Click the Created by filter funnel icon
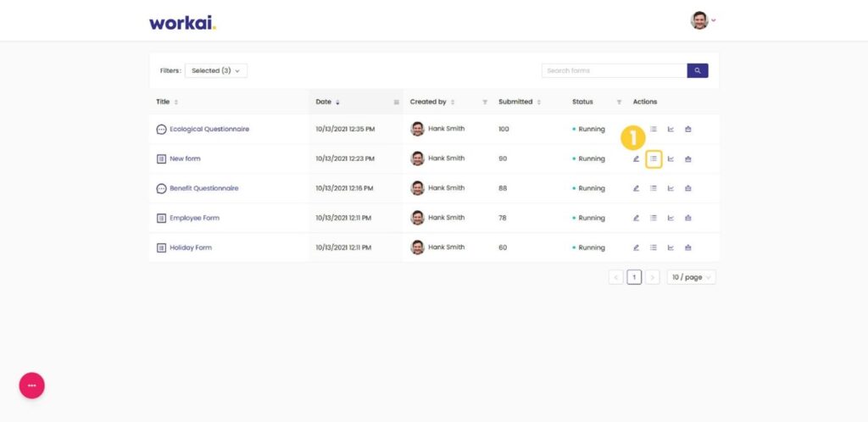Image resolution: width=868 pixels, height=422 pixels. (x=485, y=103)
